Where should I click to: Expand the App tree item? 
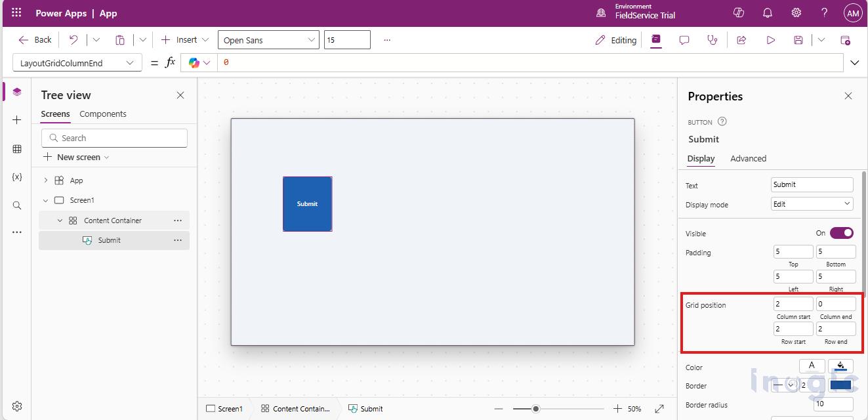pyautogui.click(x=45, y=180)
